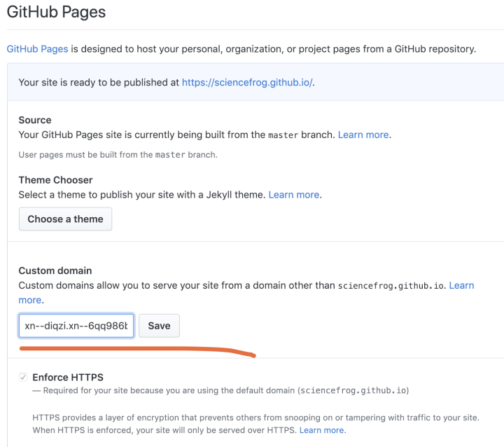Focus the Custom domain text field
This screenshot has height=447, width=504.
[x=76, y=326]
